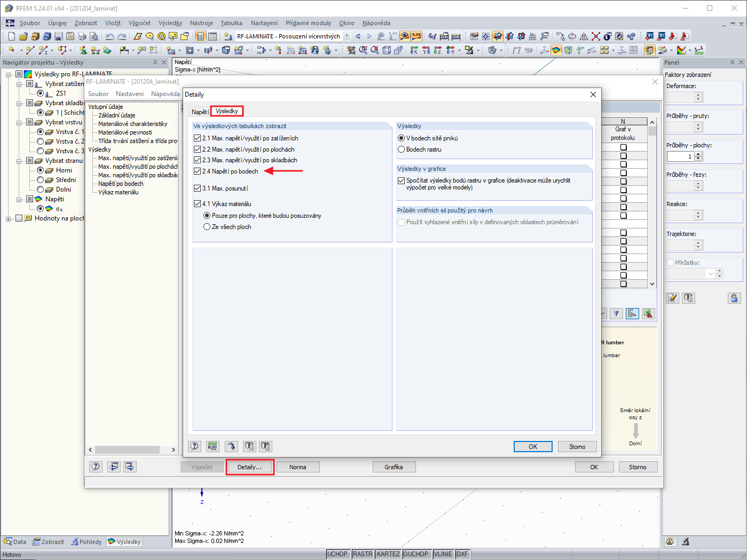
Task: Click the Print icon in main toolbar
Action: tap(82, 36)
